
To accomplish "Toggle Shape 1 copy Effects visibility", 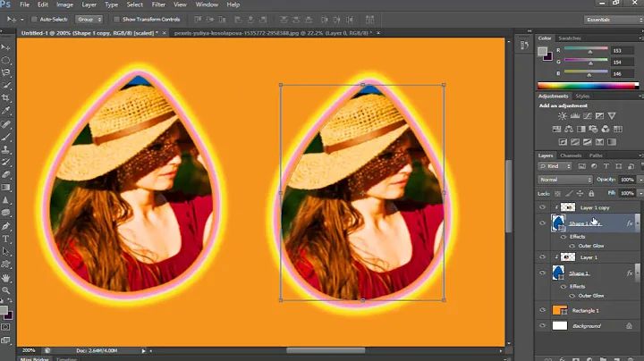I will (563, 237).
